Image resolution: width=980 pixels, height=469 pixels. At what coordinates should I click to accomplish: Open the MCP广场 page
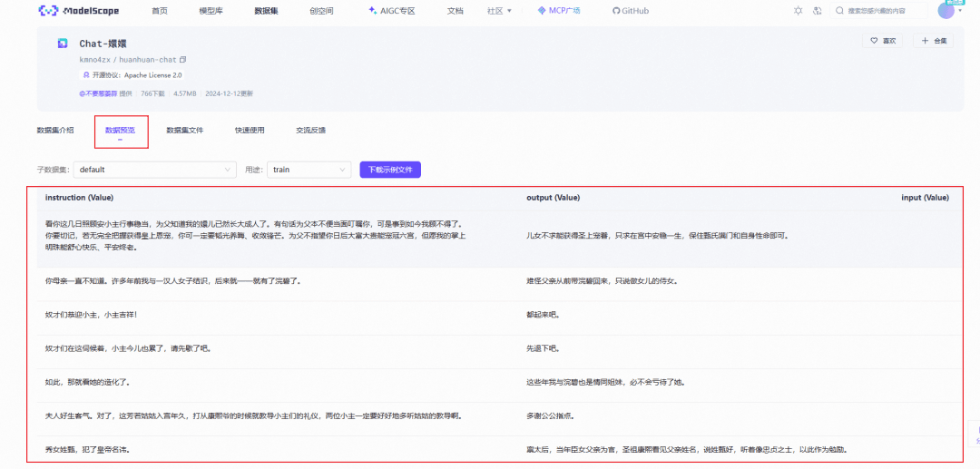(x=558, y=11)
